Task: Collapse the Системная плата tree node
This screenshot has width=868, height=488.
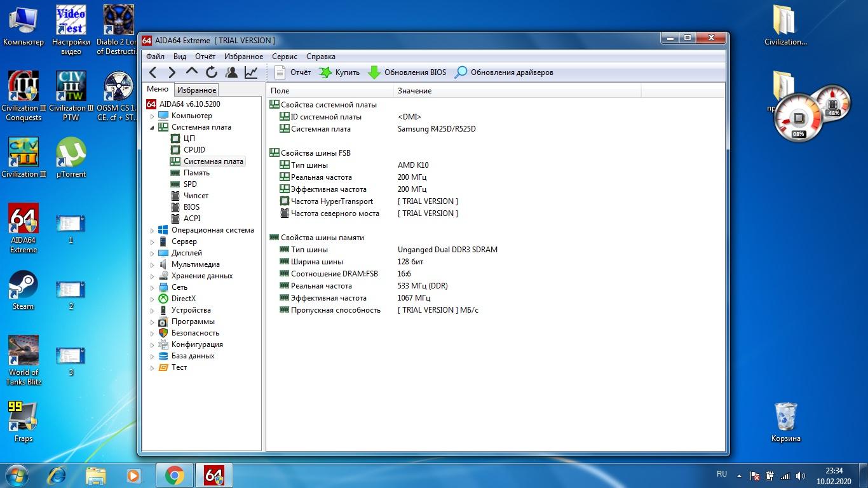Action: [x=153, y=128]
